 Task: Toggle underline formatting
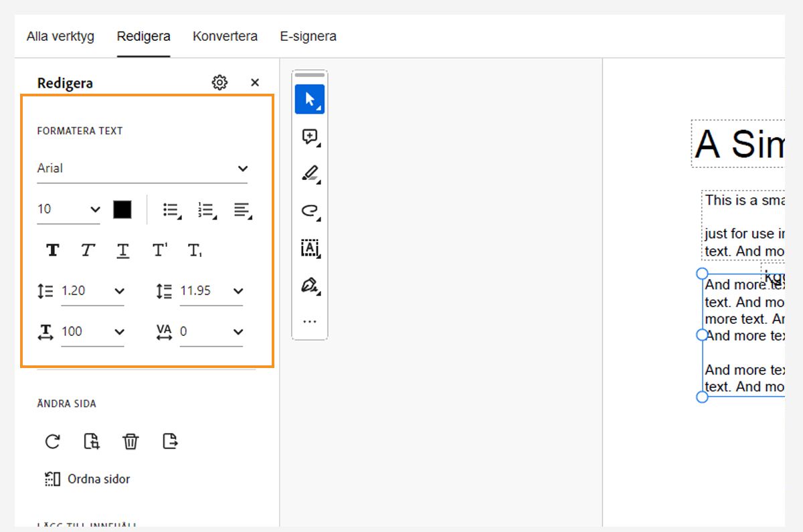tap(122, 250)
